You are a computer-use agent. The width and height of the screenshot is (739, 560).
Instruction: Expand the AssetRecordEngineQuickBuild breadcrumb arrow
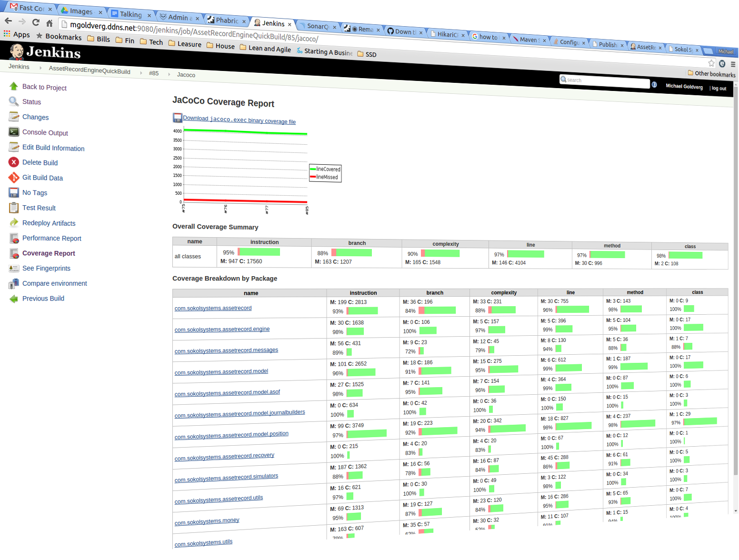pyautogui.click(x=141, y=73)
